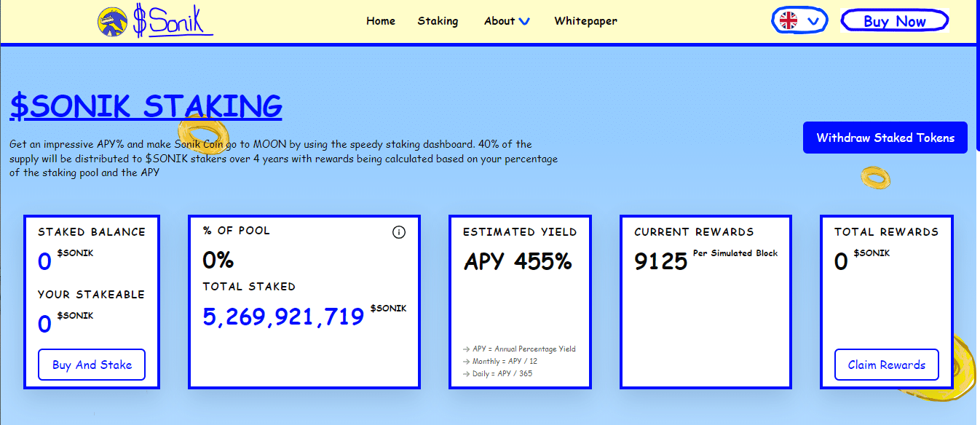Open the Whitepaper link
The height and width of the screenshot is (425, 980).
(x=585, y=21)
